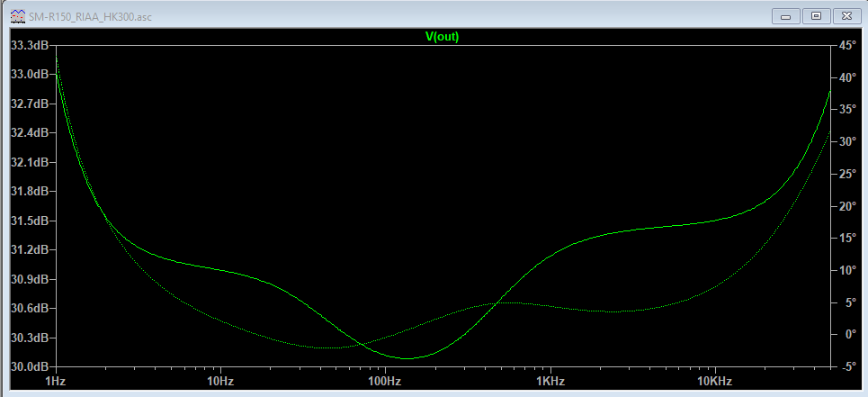Click the 0° phase axis label
Screen dimensions: 868x397
click(x=849, y=335)
